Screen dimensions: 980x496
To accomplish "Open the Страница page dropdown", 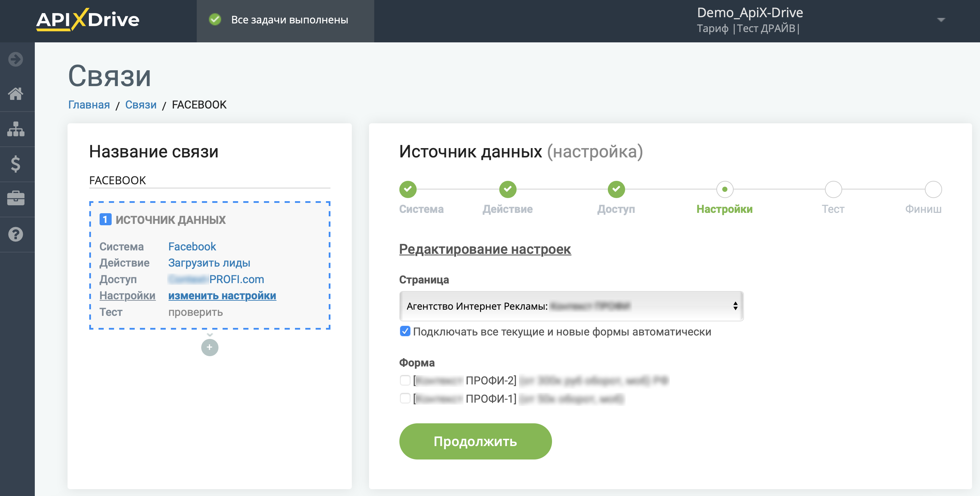I will click(571, 306).
